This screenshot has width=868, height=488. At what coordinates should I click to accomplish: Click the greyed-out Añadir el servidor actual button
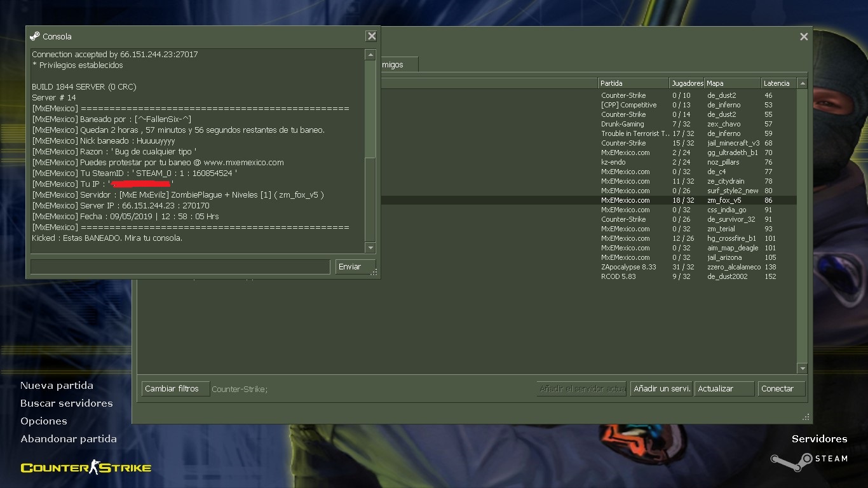coord(582,389)
